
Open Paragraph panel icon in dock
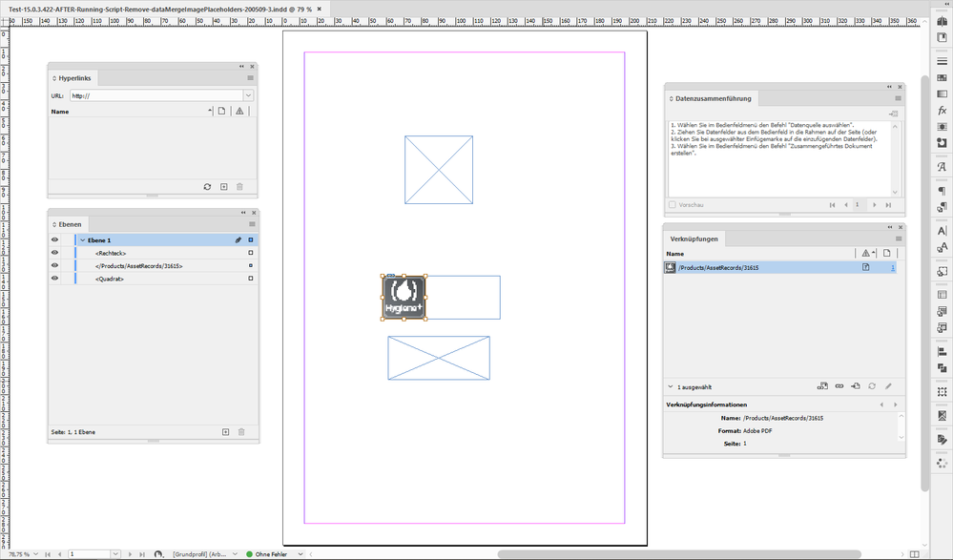pos(943,191)
